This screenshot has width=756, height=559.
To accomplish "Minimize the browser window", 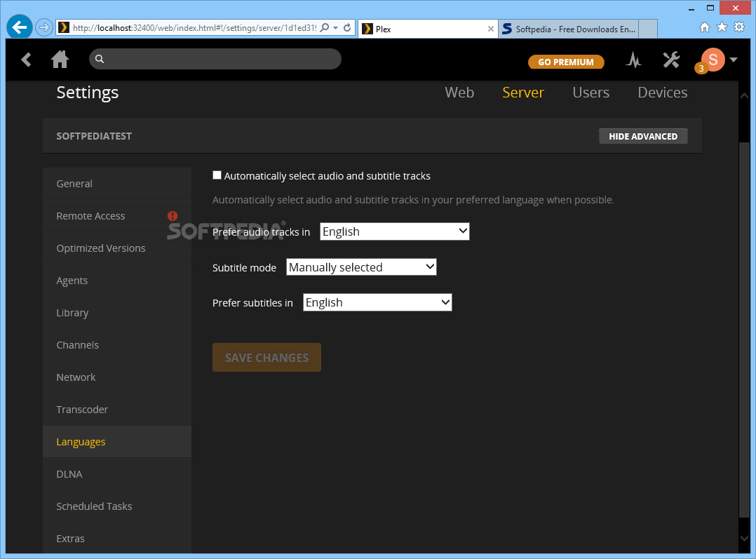I will [x=691, y=8].
